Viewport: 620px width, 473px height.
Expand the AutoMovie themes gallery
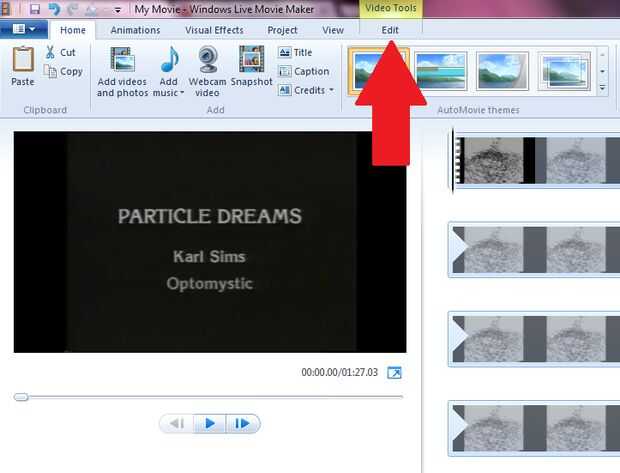point(603,88)
